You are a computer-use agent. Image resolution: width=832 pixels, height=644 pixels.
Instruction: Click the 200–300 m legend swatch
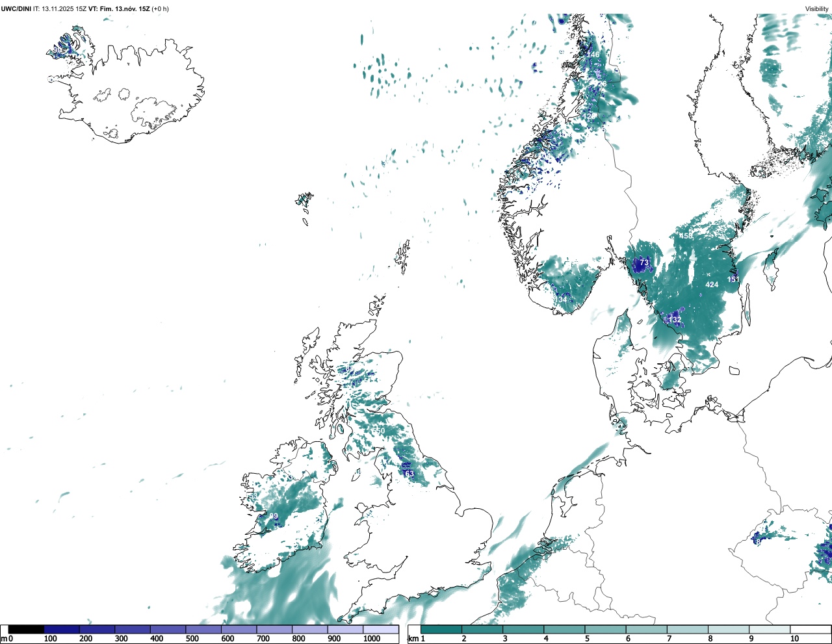coord(97,629)
